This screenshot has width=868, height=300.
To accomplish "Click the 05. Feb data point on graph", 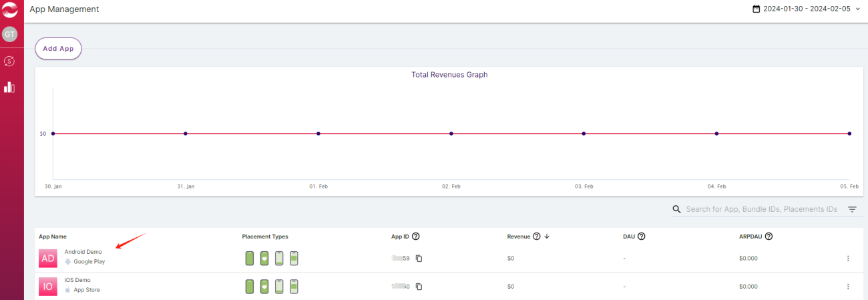I will point(849,134).
